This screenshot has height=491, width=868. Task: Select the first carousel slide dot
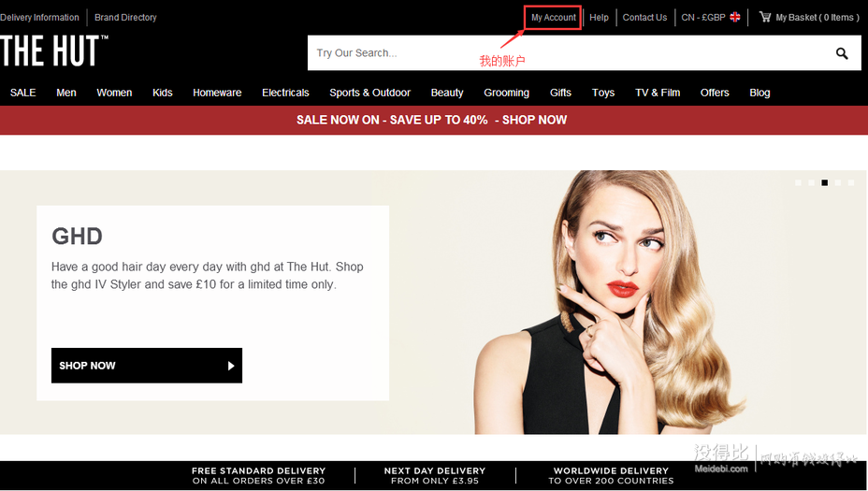click(x=798, y=182)
